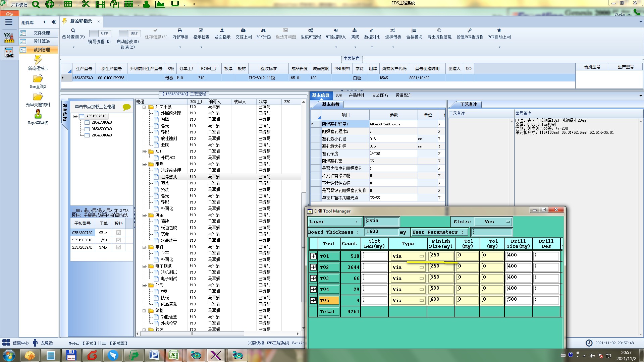
Task: Click 生成MI流程 gears icon
Action: point(311,31)
